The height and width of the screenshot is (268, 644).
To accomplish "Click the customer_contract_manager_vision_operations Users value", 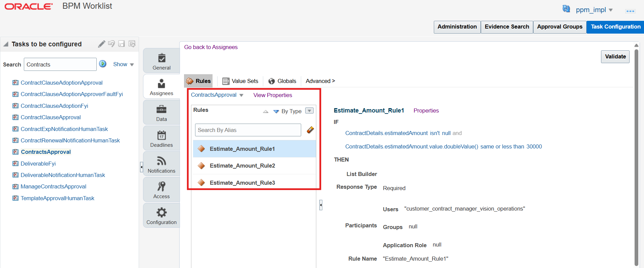I will 465,209.
